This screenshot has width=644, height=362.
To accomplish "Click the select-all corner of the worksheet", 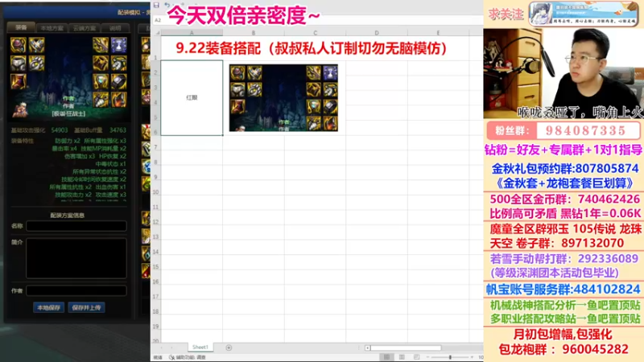I will click(157, 32).
